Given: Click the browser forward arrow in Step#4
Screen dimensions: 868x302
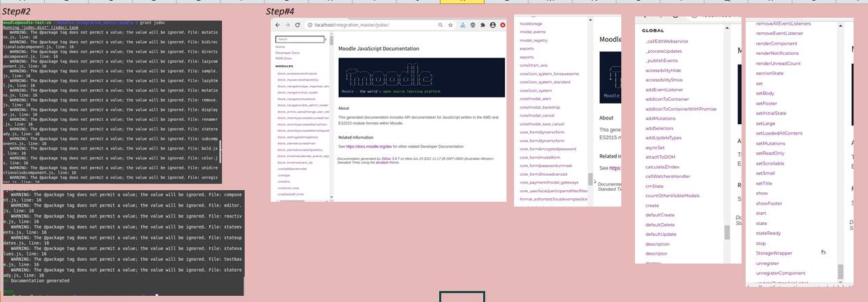Looking at the screenshot, I should tap(288, 25).
